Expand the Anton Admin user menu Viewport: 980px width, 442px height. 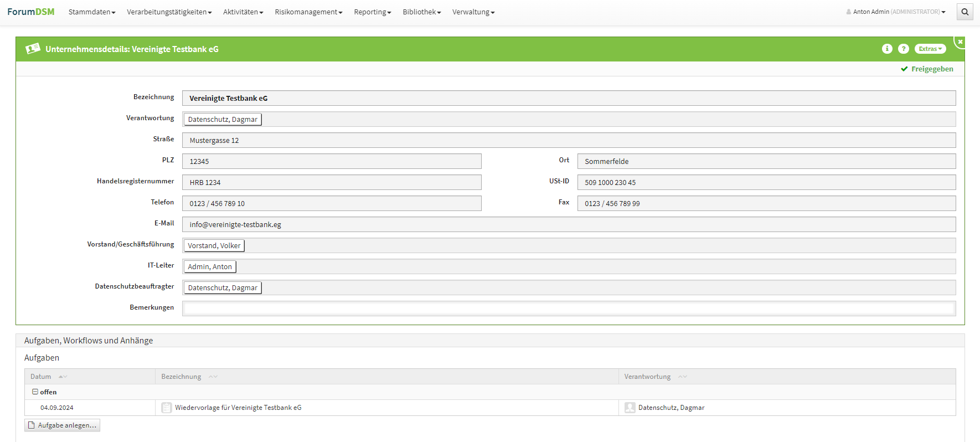(896, 12)
